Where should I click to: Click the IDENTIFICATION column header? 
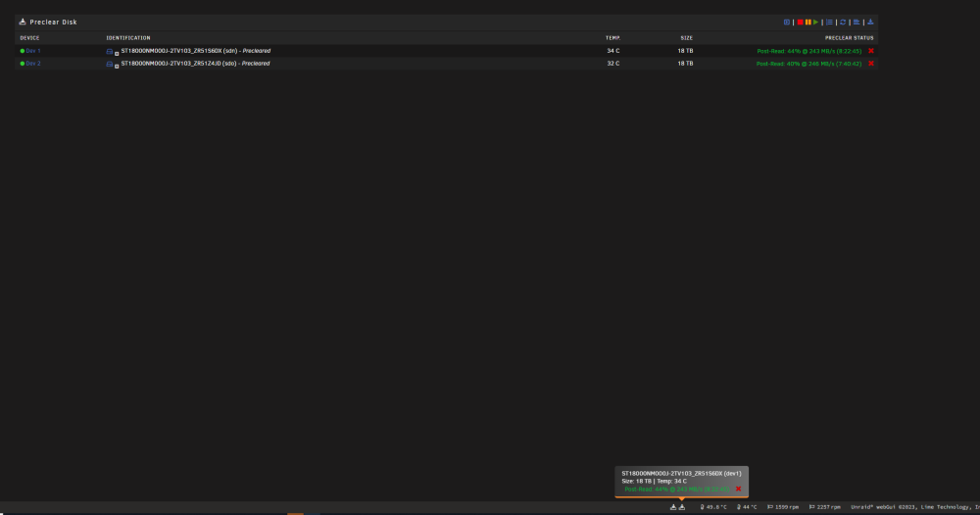coord(128,38)
